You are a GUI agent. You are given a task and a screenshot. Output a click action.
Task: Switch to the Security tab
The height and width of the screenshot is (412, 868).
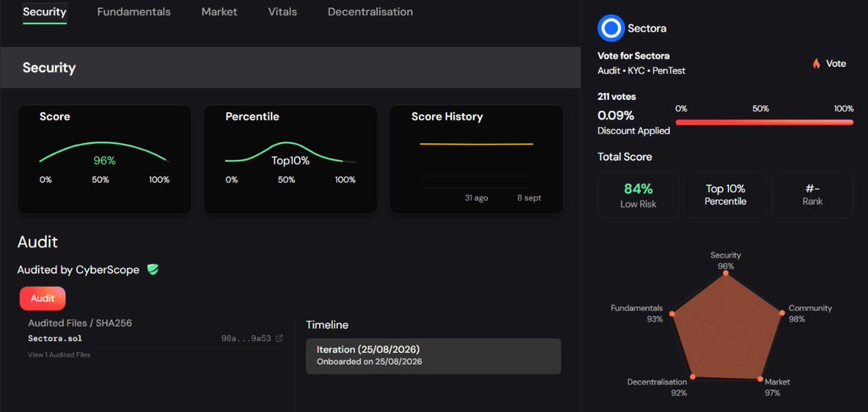click(x=44, y=12)
